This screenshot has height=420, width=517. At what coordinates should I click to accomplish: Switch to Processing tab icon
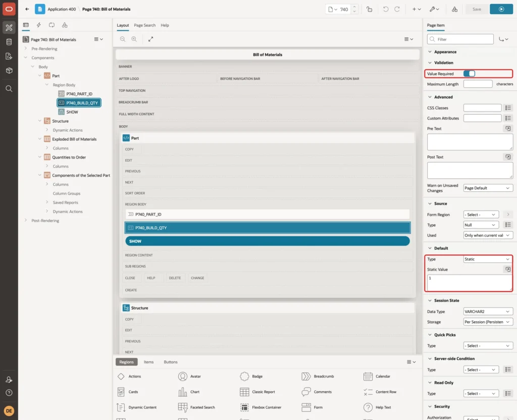[x=52, y=25]
